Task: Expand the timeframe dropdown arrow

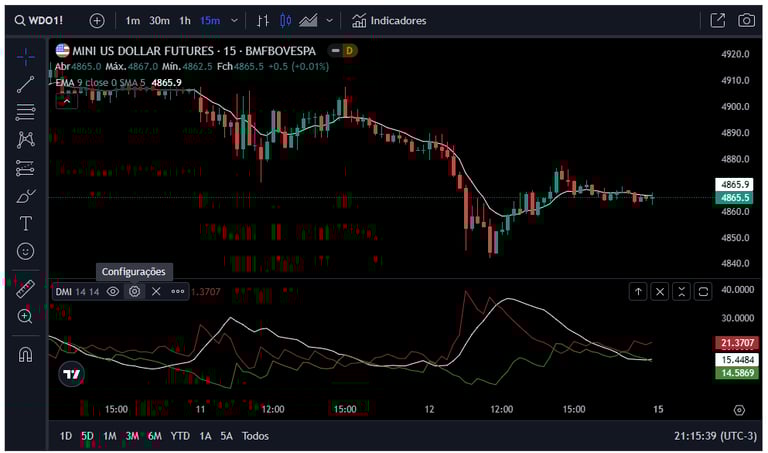Action: click(x=234, y=21)
